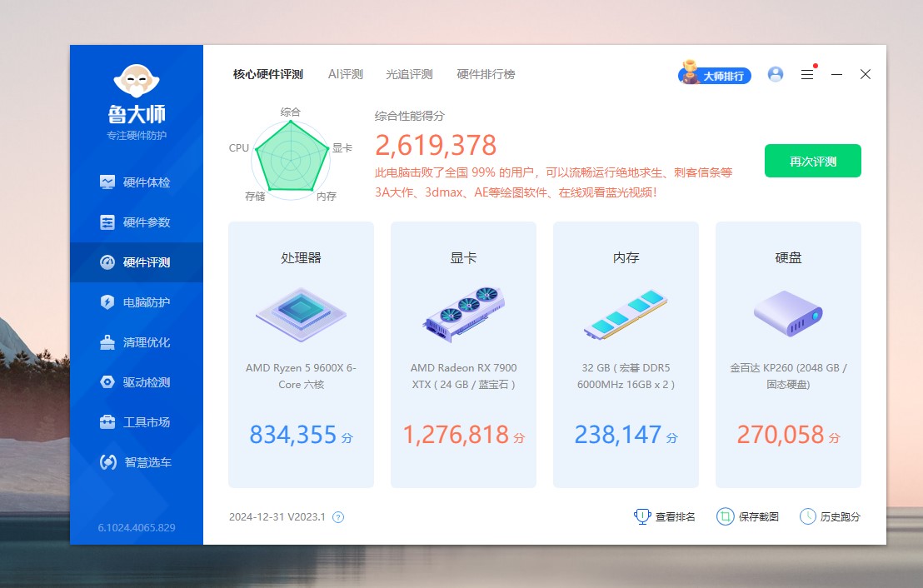Click the GPU score 1,276,818
The image size is (923, 588).
(456, 435)
